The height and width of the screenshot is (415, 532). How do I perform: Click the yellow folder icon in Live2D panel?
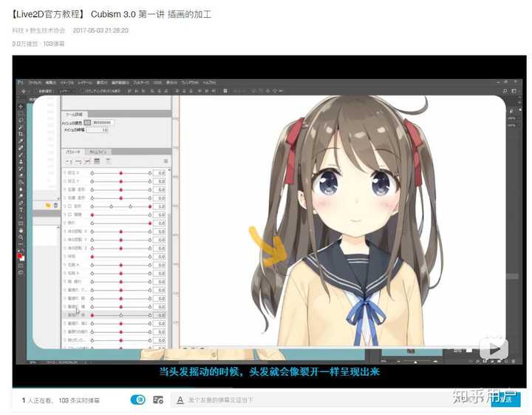(48, 205)
